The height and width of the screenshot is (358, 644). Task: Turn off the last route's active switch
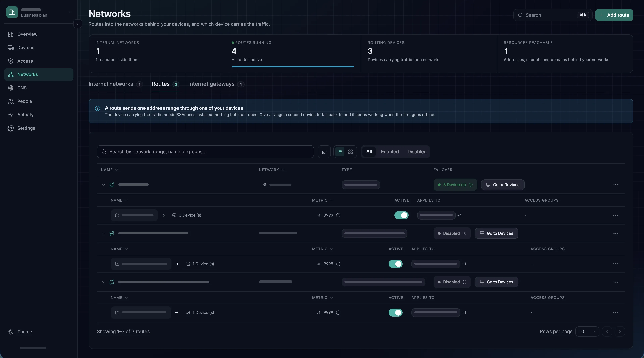pos(395,313)
